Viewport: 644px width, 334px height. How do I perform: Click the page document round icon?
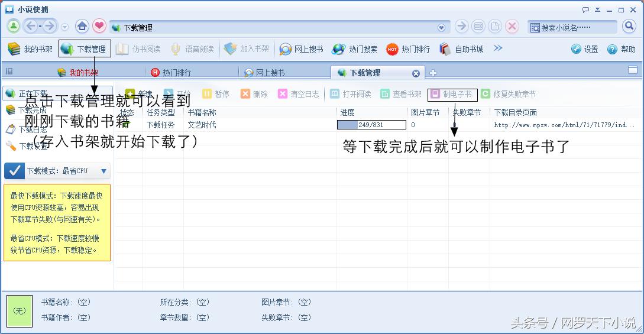pyautogui.click(x=495, y=27)
